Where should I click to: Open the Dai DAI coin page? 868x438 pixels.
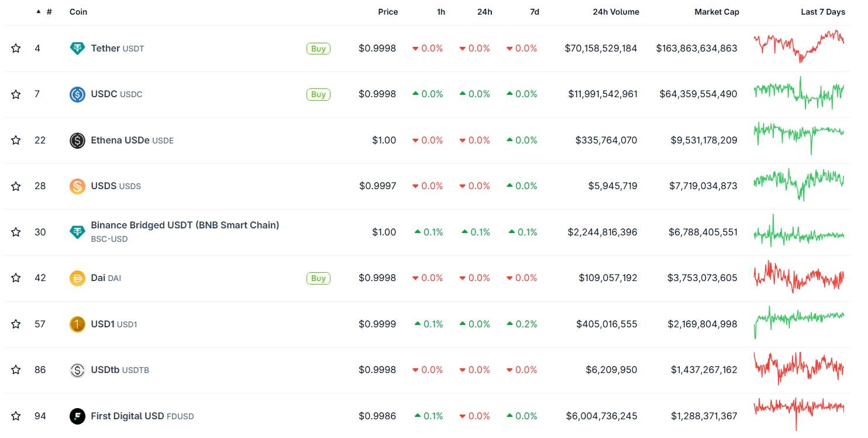point(106,278)
